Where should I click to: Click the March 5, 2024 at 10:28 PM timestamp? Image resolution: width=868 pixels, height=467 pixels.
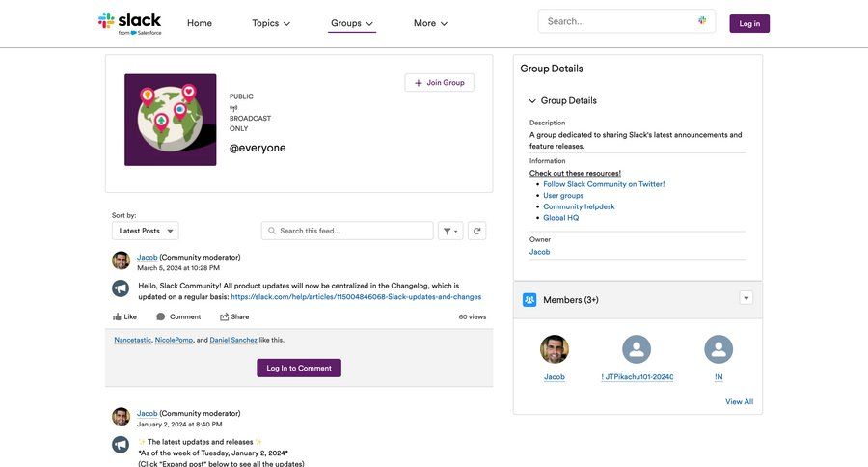[178, 268]
